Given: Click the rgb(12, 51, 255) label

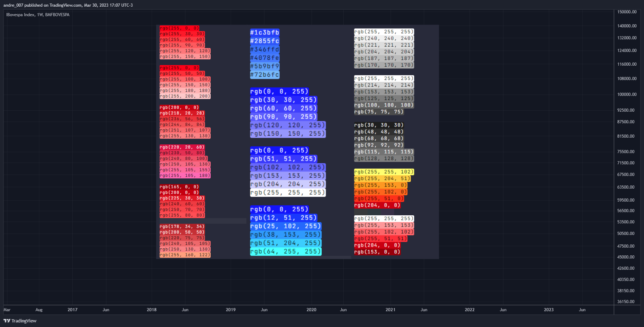Looking at the screenshot, I should pos(284,218).
